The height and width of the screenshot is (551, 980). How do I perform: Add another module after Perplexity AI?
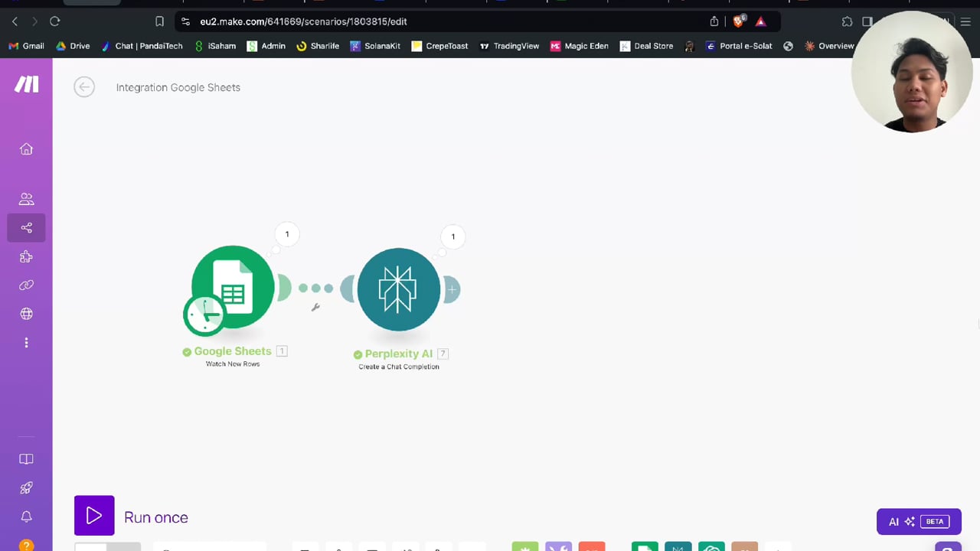(x=452, y=289)
